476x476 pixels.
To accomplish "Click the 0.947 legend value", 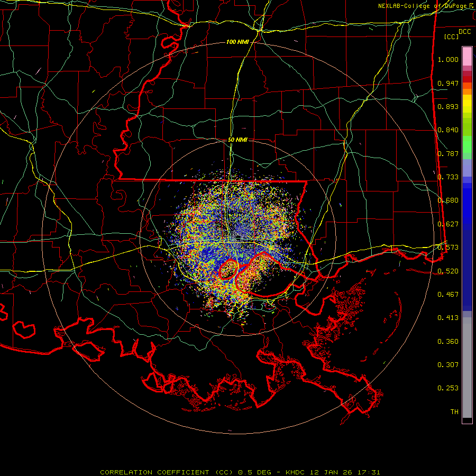I will [448, 83].
